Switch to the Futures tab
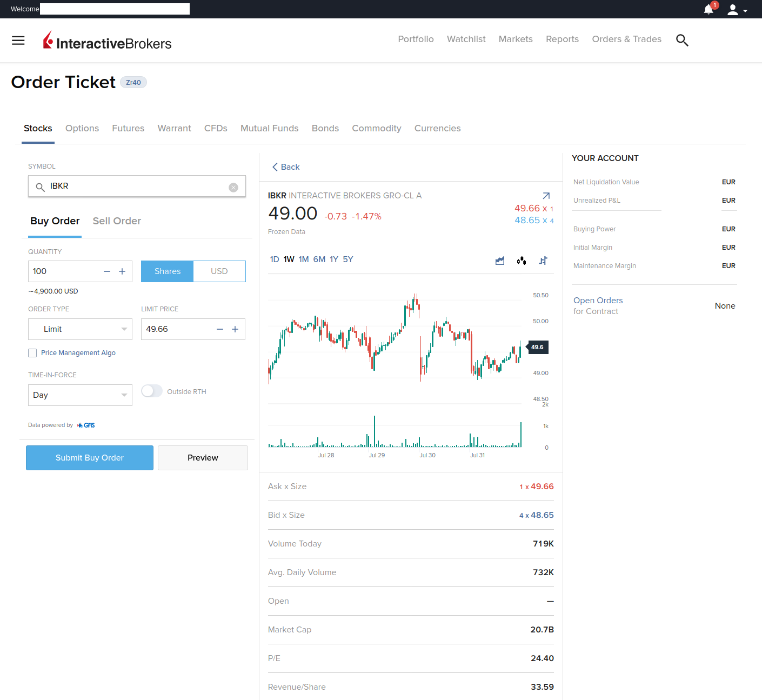762x700 pixels. click(x=128, y=129)
